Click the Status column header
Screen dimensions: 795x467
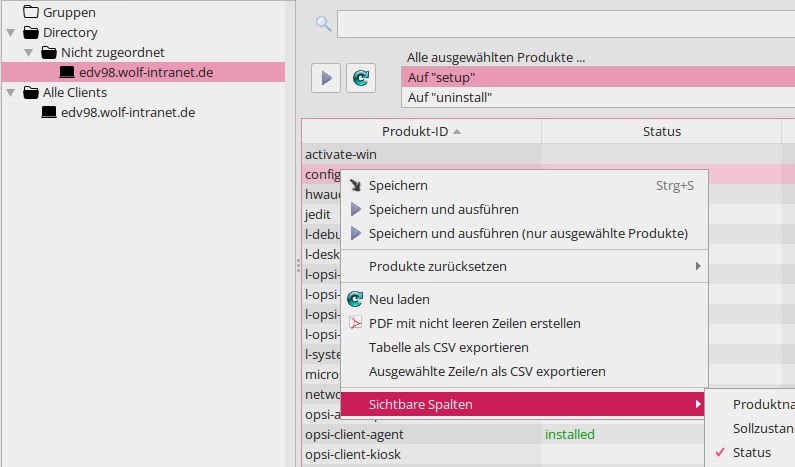(661, 132)
